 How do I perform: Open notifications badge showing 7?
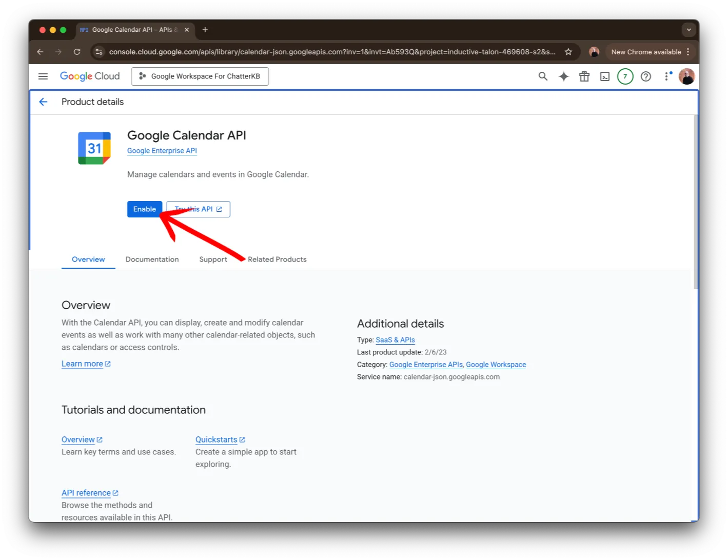coord(625,76)
